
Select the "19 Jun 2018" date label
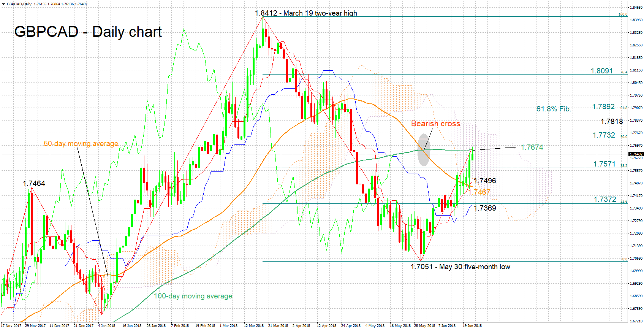coord(472,326)
